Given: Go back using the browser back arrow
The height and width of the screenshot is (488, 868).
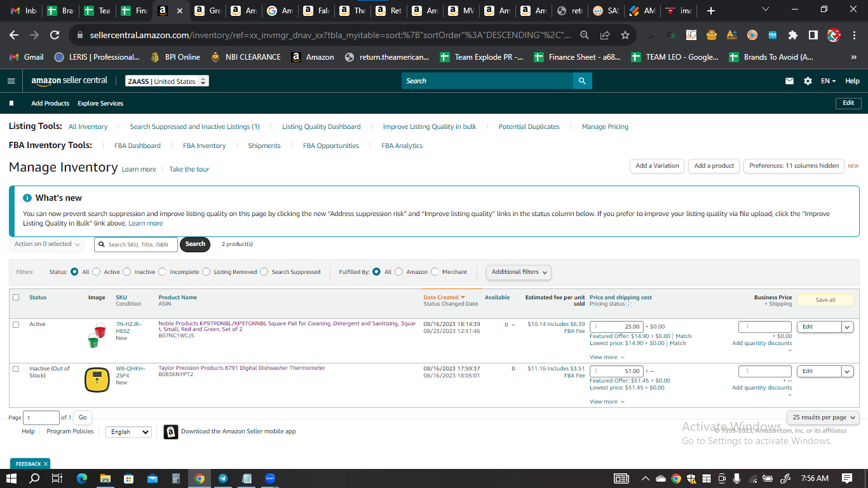Looking at the screenshot, I should tap(14, 35).
